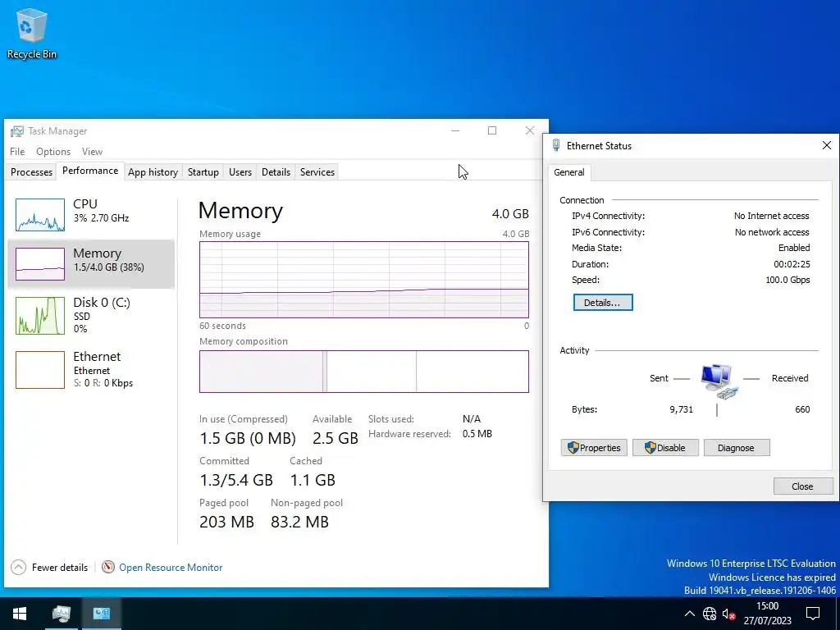
Task: Click the muted volume tray icon
Action: point(728,614)
